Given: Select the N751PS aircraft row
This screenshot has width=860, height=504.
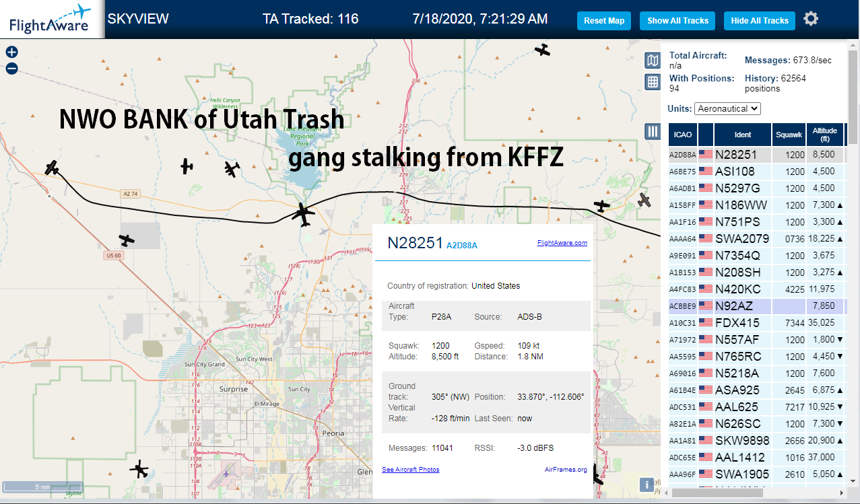Looking at the screenshot, I should [x=758, y=221].
